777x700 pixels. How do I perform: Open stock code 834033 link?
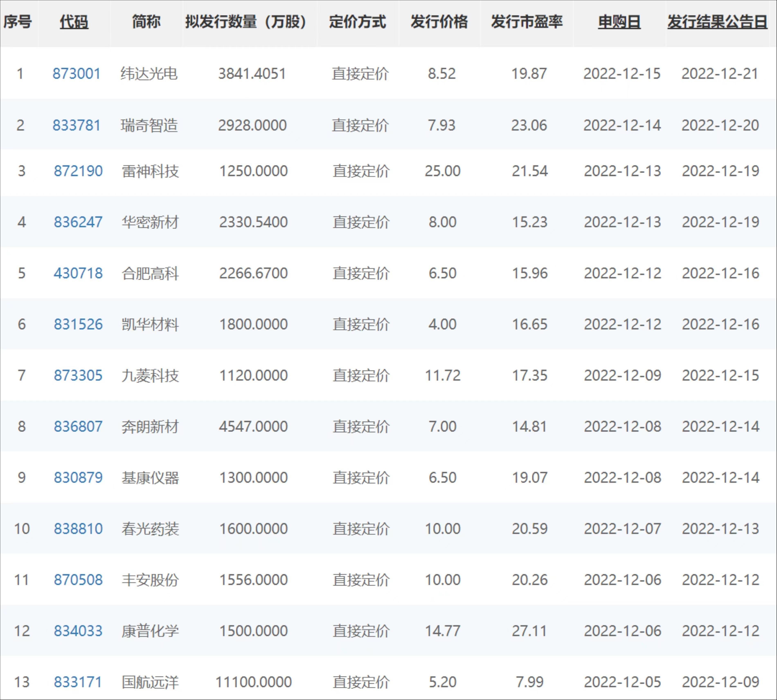pos(78,631)
